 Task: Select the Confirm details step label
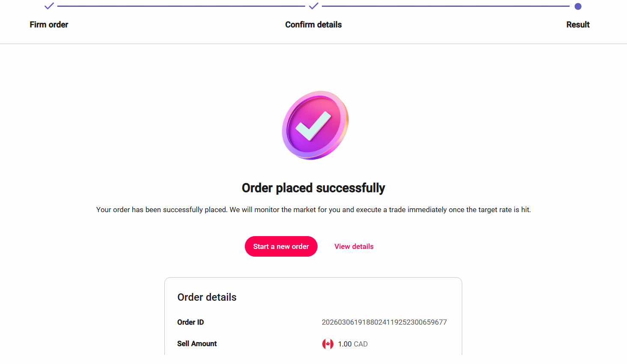point(313,25)
